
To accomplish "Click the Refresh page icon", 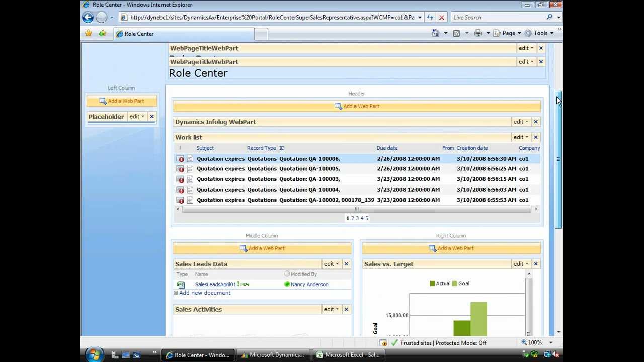I will (x=430, y=17).
